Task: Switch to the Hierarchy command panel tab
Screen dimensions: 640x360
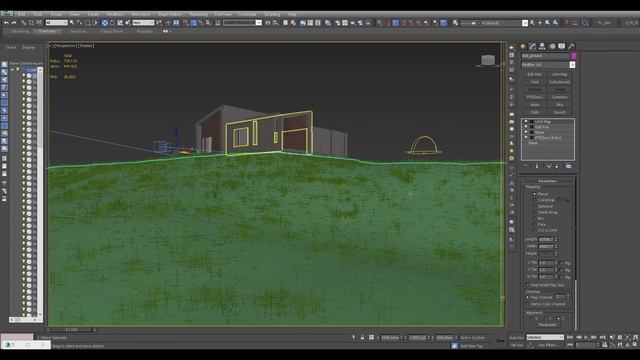Action: [x=542, y=46]
